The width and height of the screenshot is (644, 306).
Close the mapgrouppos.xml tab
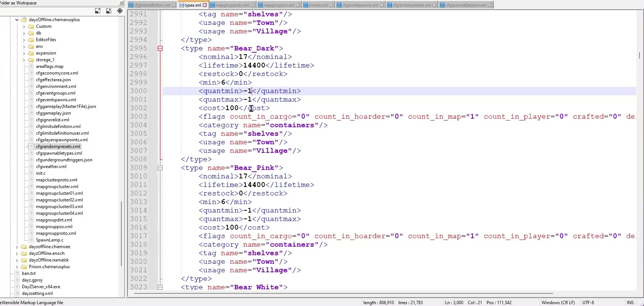[x=298, y=5]
